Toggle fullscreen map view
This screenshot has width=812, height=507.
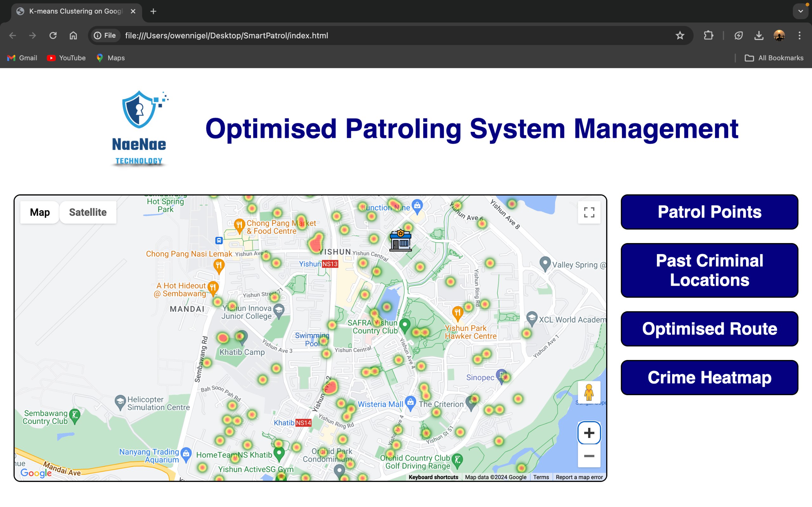589,212
